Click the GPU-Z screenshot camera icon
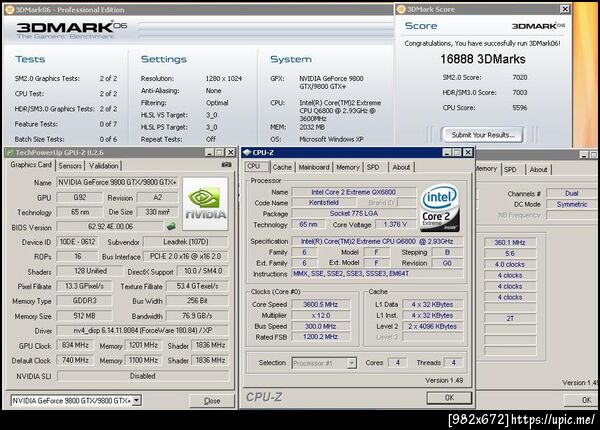This screenshot has height=430, width=600. pos(227,165)
